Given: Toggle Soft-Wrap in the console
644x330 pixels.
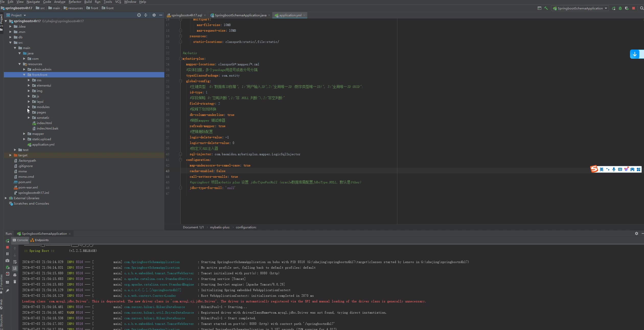Looking at the screenshot, I should click(15, 262).
